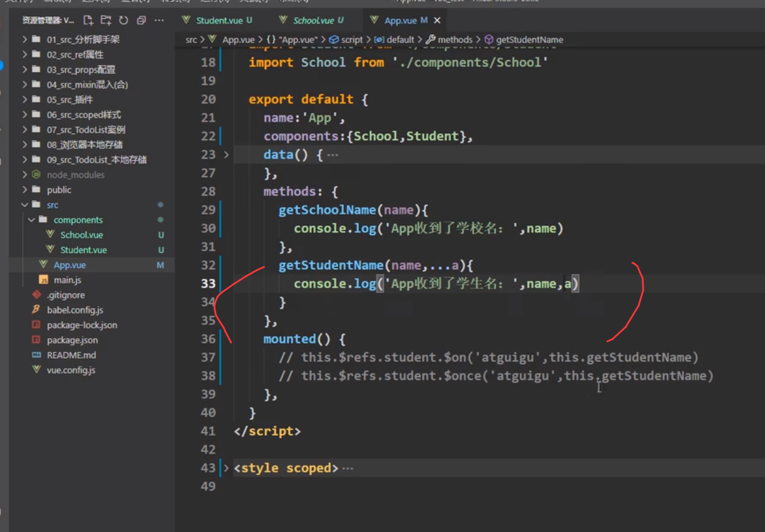The height and width of the screenshot is (532, 765).
Task: Click the getStudentName breadcrumb item
Action: pos(529,40)
